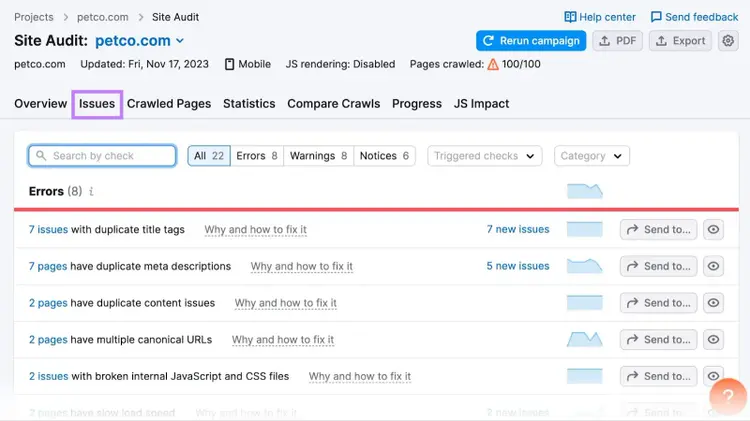
Task: Open the Progress tab
Action: (417, 104)
